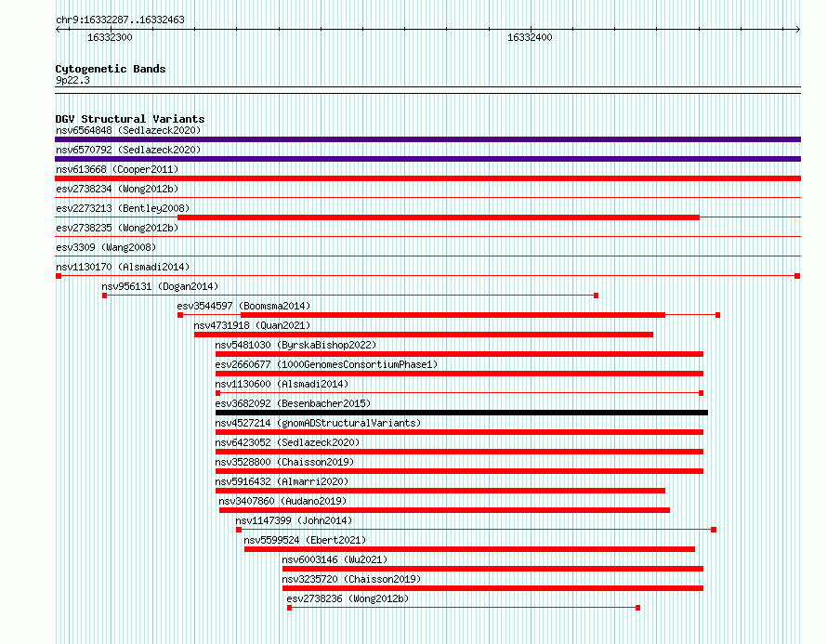Click right end marker of esv2738236
The width and height of the screenshot is (827, 644).
coord(637,608)
